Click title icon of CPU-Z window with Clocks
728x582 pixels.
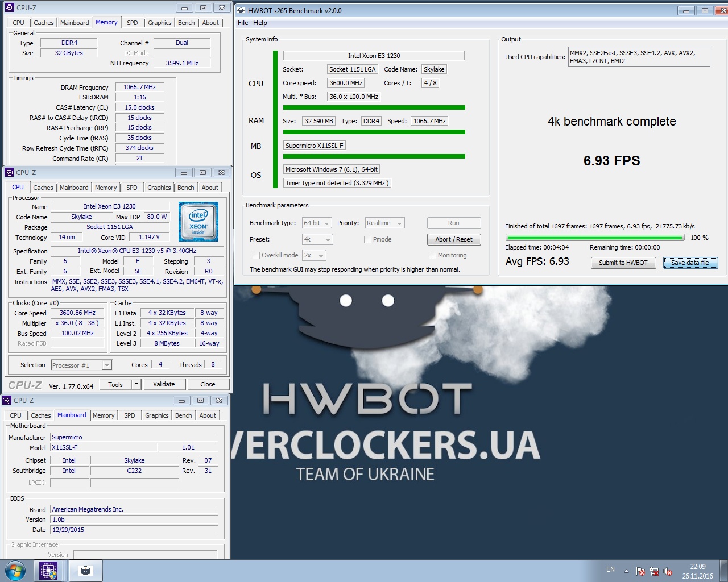9,172
